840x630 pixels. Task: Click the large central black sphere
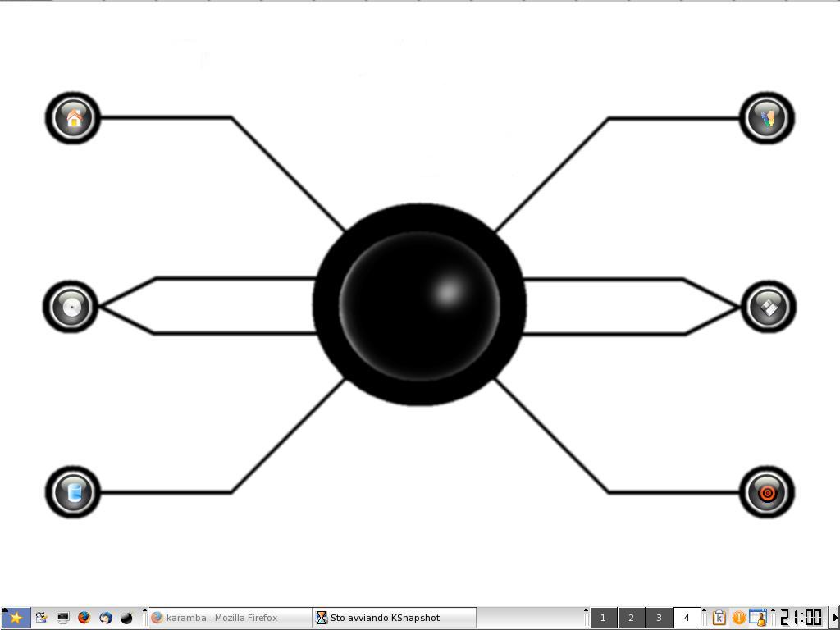tap(419, 305)
